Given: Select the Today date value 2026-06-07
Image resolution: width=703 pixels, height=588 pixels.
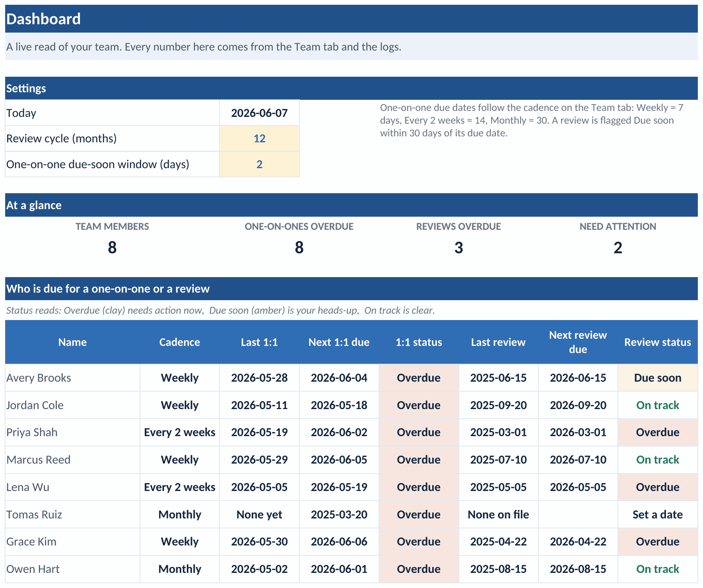Looking at the screenshot, I should (259, 113).
